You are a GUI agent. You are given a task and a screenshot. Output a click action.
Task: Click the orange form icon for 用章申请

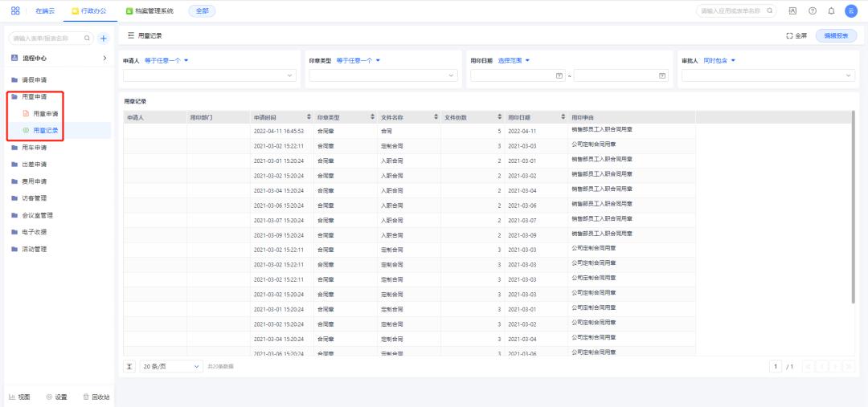tap(26, 113)
